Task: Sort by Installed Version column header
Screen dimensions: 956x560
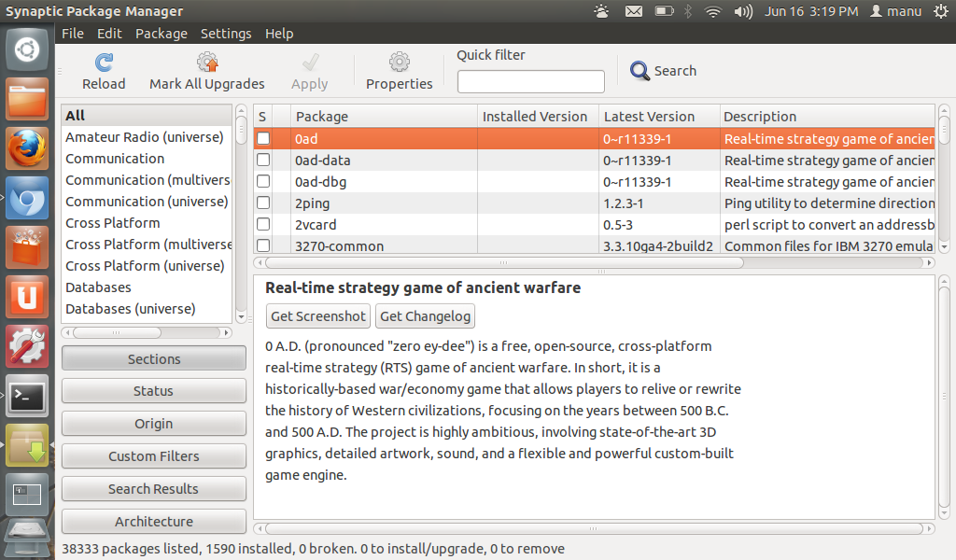Action: [x=538, y=117]
